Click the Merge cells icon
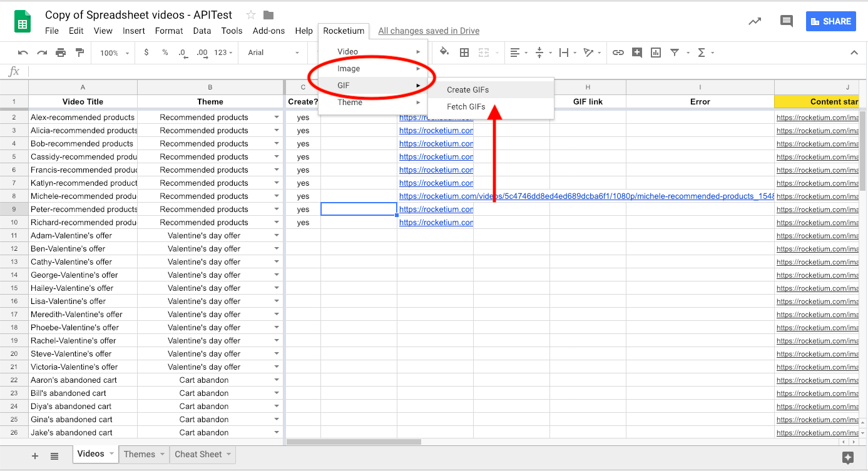Viewport: 868px width, 471px height. click(x=483, y=53)
